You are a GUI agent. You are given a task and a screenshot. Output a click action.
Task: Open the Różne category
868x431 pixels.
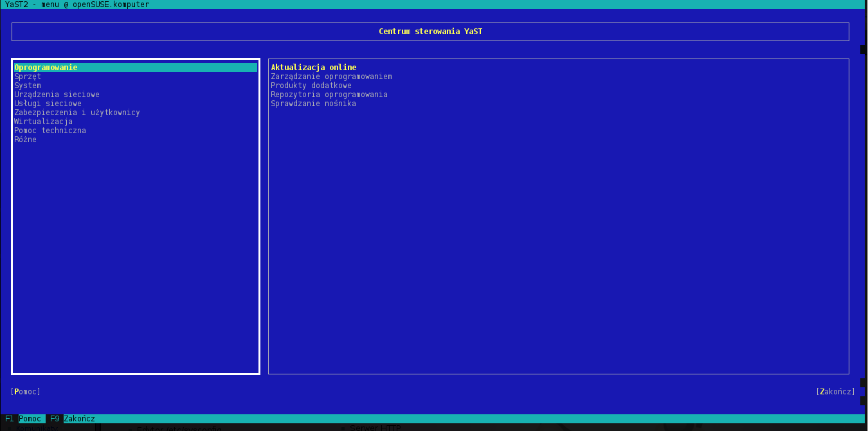pos(25,140)
